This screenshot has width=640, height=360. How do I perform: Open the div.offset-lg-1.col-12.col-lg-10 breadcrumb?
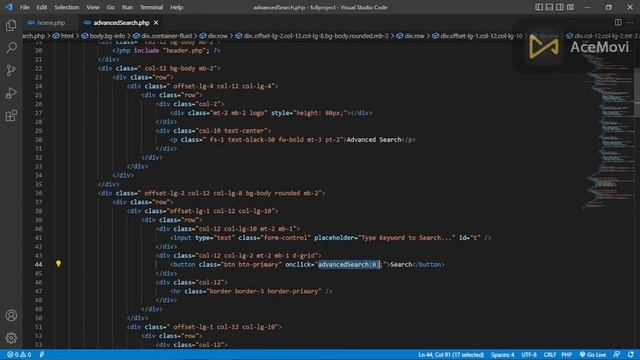(477, 36)
